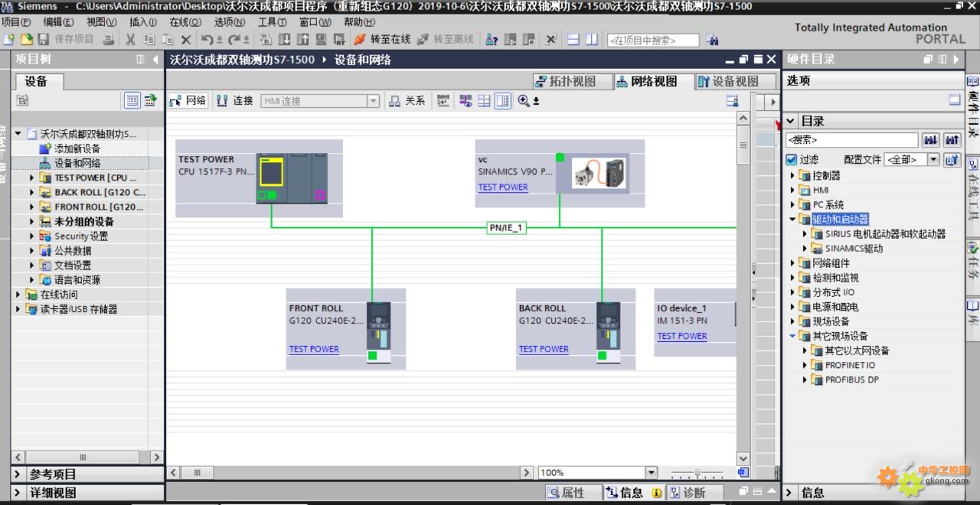Image resolution: width=980 pixels, height=505 pixels.
Task: Open the Edit (编辑) menu
Action: (59, 22)
